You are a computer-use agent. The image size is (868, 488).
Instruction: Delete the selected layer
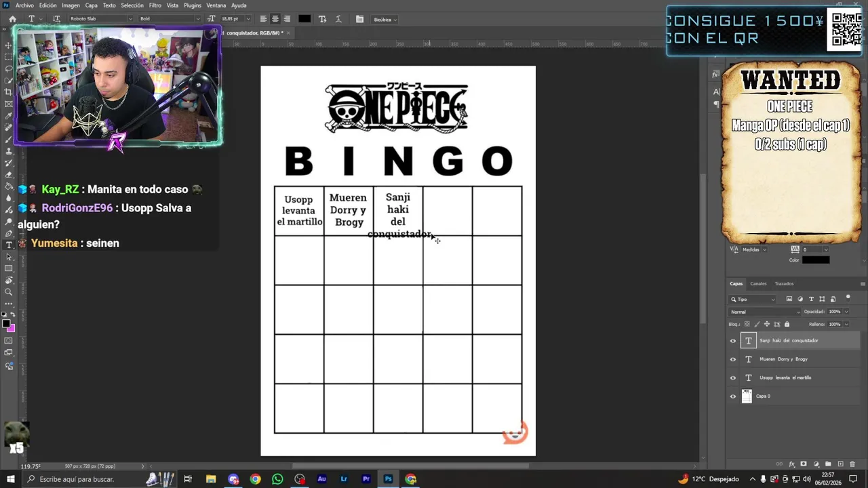[x=852, y=464]
